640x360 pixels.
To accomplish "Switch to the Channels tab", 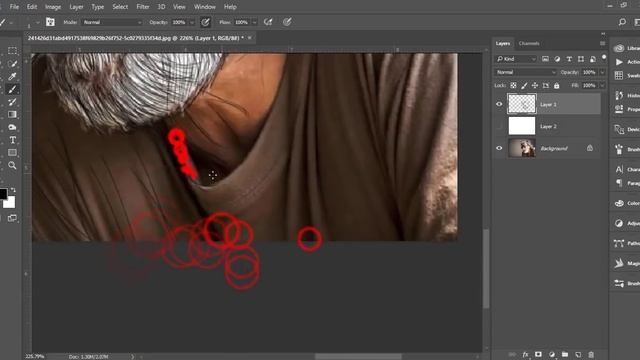I will tap(529, 43).
